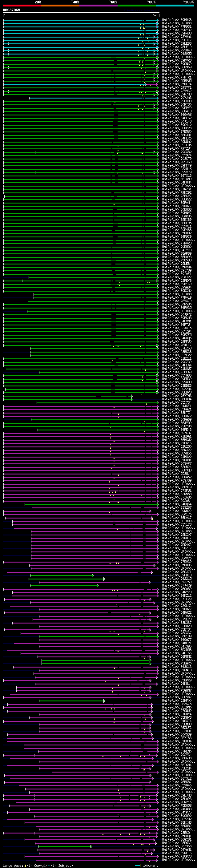The image size is (197, 868).
Task: Select the UniRef100_Q8VXZ9 label
Action: [x=177, y=301]
